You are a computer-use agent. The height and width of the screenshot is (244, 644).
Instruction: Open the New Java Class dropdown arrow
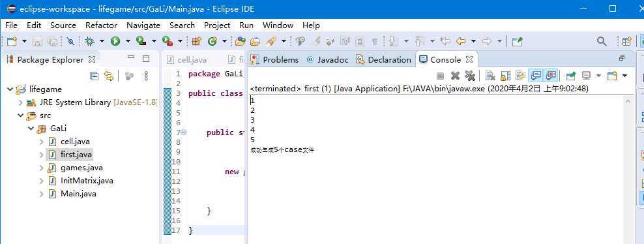[224, 41]
